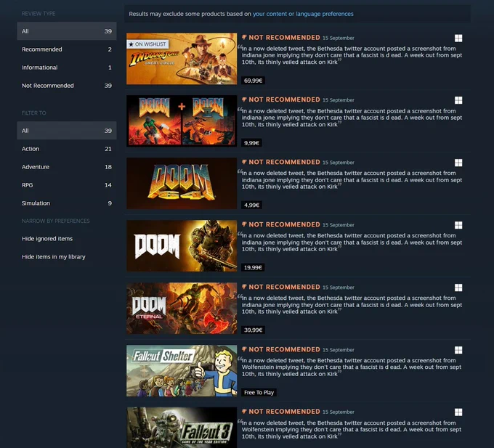Click 15 September date on DOOM + DOOM II review
Screen dimensions: 494x448
click(x=339, y=100)
